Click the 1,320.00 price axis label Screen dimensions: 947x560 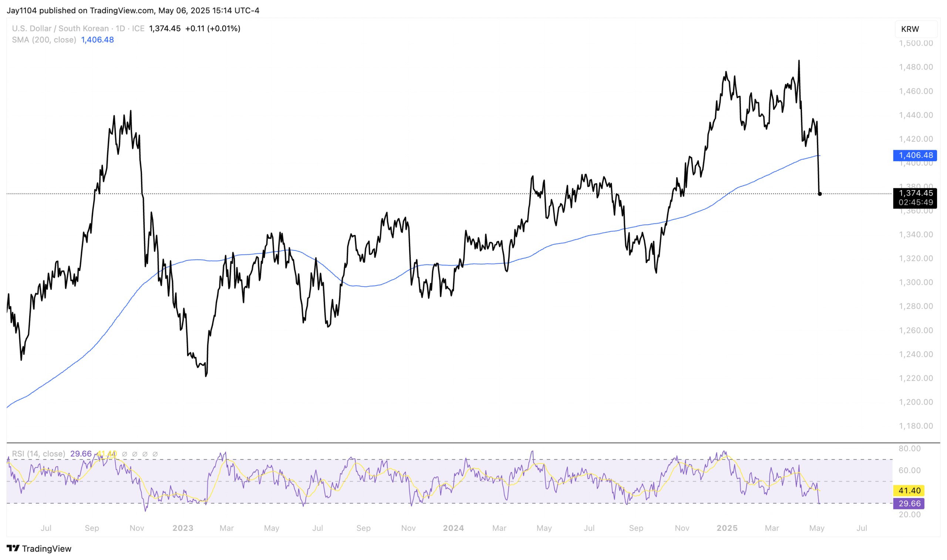(x=916, y=259)
